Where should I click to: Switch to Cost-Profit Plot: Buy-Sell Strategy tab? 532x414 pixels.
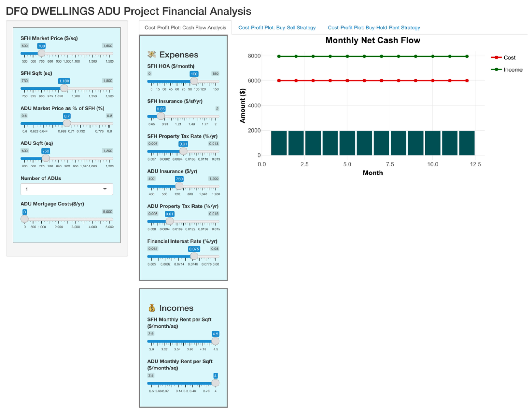[x=277, y=28]
